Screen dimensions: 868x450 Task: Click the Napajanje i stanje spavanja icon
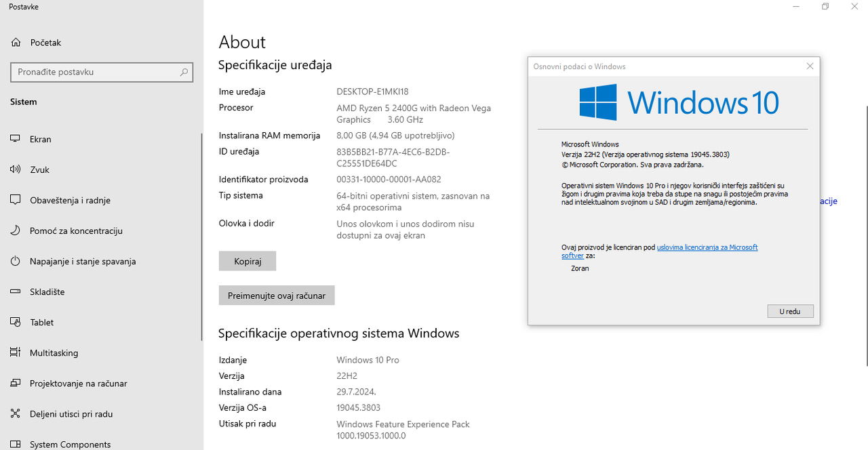coord(16,261)
